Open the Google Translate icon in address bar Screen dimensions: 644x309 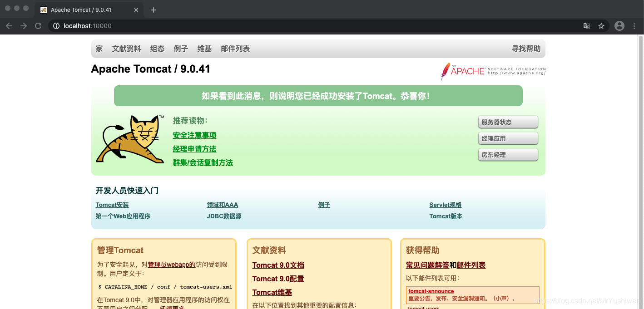pyautogui.click(x=587, y=26)
